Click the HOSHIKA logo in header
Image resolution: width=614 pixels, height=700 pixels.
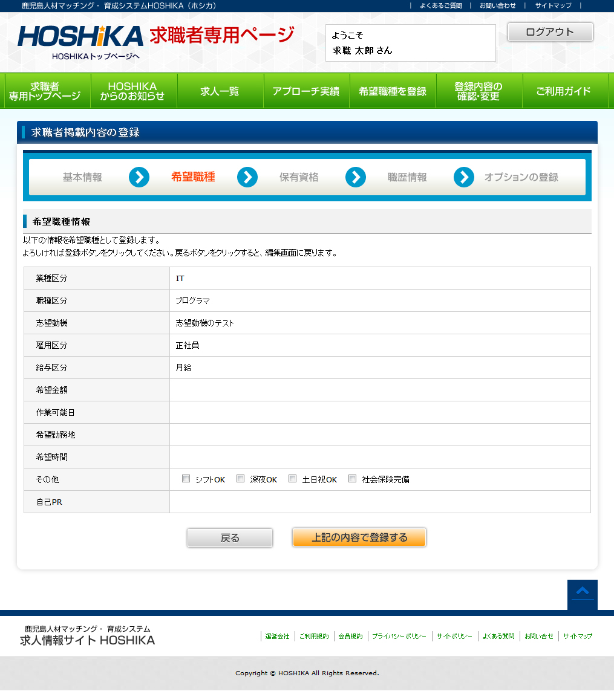point(80,36)
